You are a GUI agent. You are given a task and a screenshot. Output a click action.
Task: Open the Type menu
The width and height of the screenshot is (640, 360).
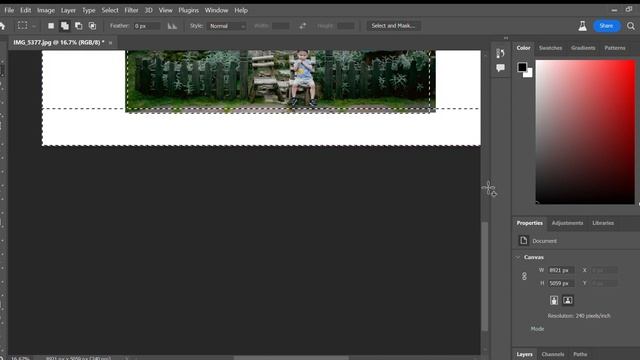click(89, 10)
